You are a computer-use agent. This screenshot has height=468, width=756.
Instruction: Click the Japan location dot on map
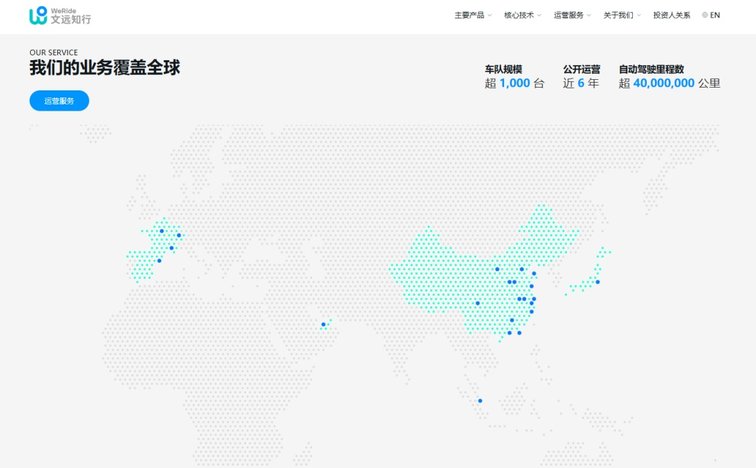[597, 282]
